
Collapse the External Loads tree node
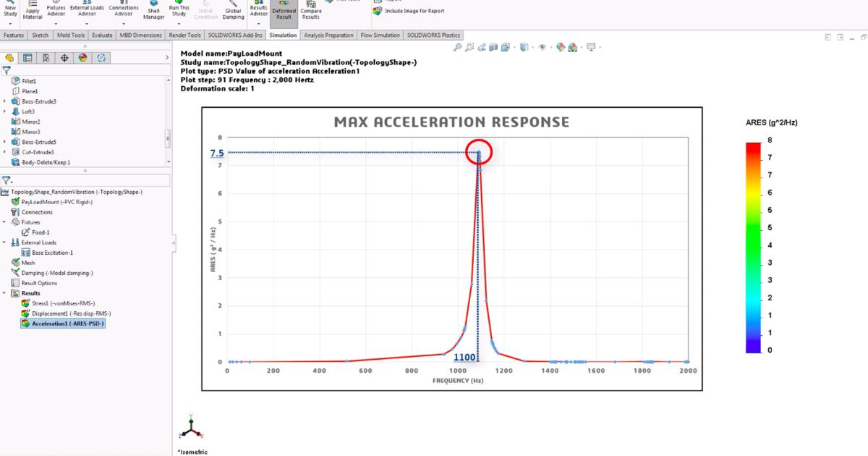[5, 242]
